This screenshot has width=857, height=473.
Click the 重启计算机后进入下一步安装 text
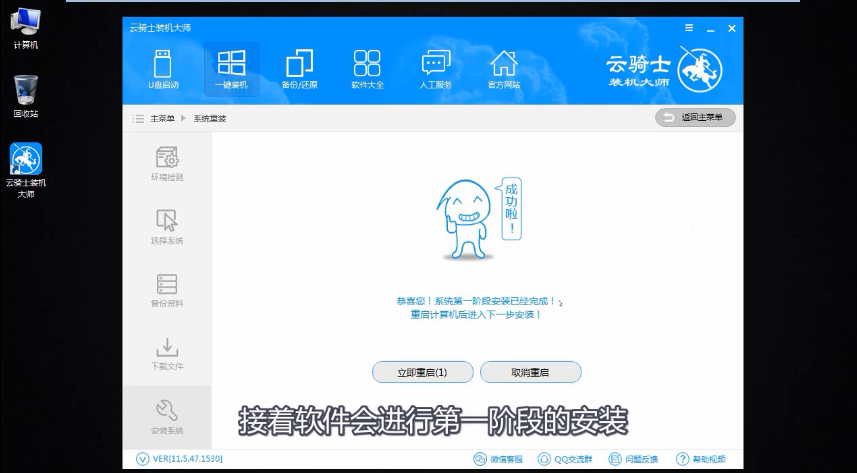(476, 314)
